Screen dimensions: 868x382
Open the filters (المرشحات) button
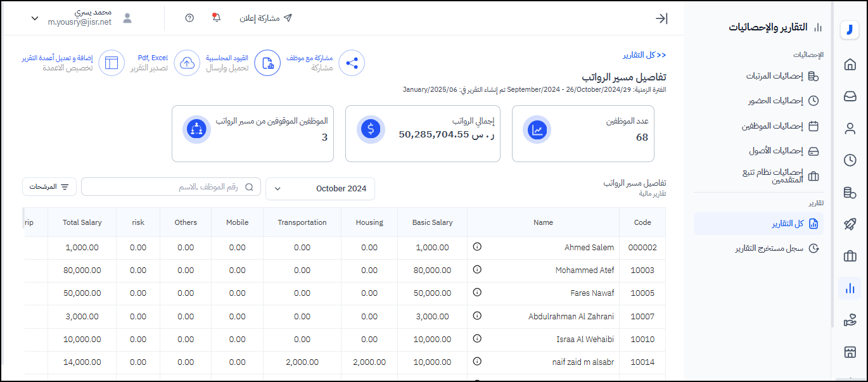49,187
